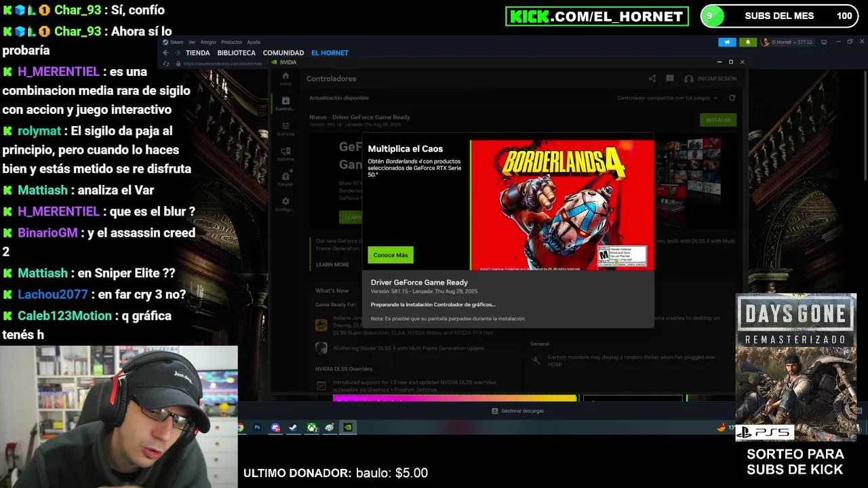Click the share icon in NVIDIA header
This screenshot has width=868, height=488.
[x=652, y=79]
